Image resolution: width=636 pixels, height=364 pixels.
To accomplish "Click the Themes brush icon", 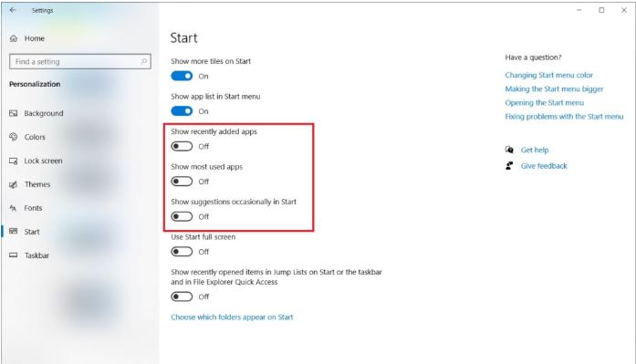I will (14, 184).
